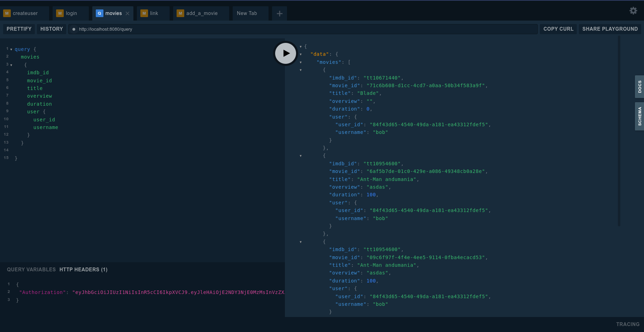Switch to the link tab
The width and height of the screenshot is (644, 332).
153,14
